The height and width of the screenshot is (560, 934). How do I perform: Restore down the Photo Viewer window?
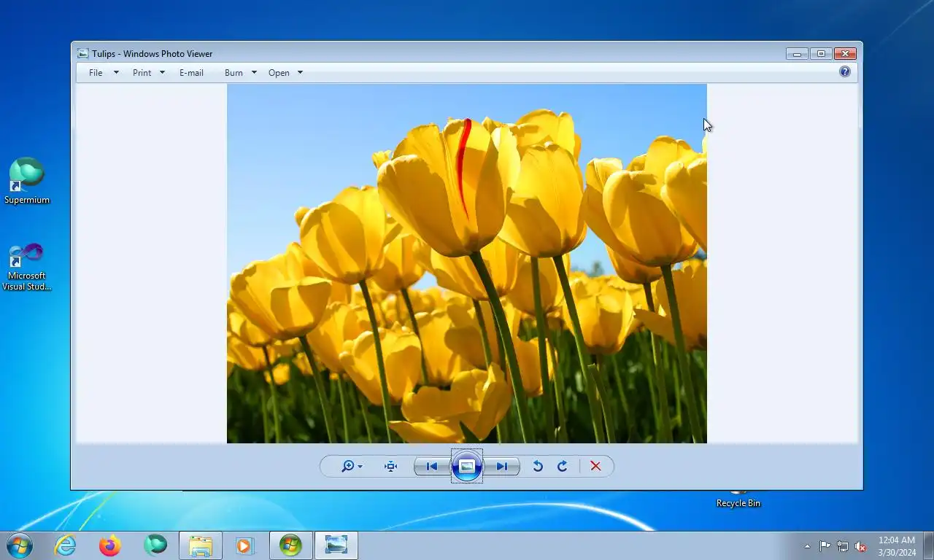click(x=821, y=53)
